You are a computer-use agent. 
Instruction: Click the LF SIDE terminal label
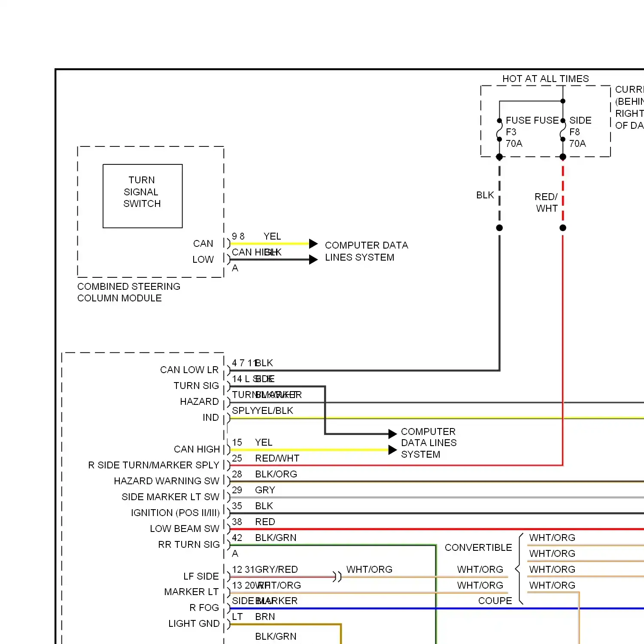(x=201, y=576)
